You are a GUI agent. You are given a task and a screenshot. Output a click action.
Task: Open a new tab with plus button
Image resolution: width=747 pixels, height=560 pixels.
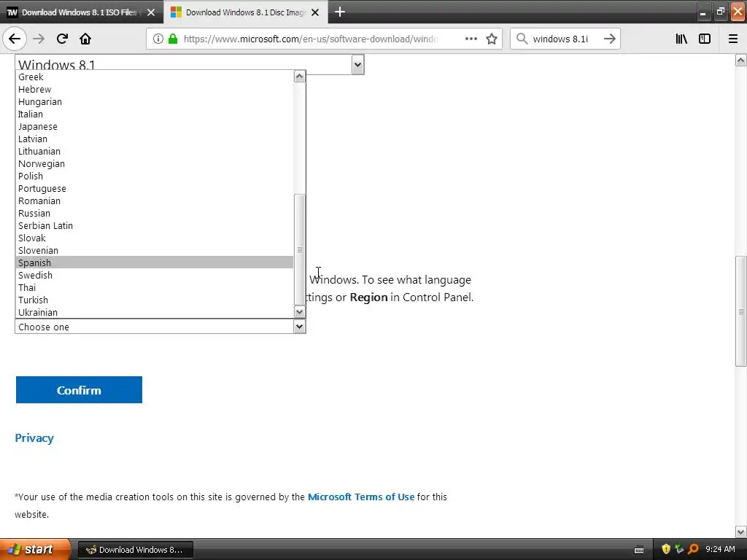click(340, 12)
